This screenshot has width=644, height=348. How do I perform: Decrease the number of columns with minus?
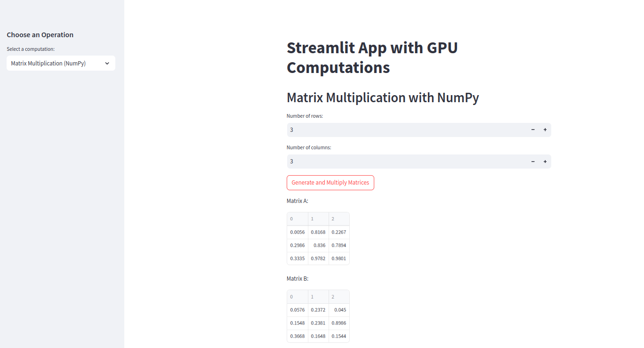tap(533, 162)
